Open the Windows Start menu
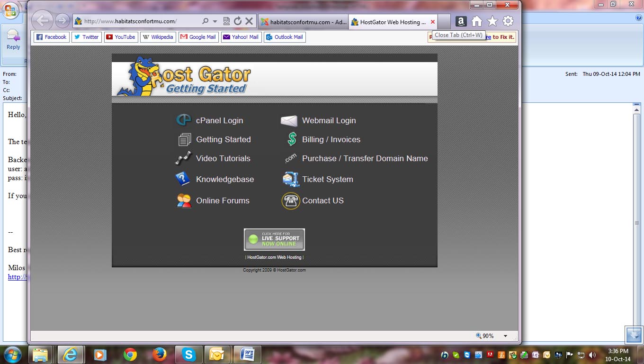The height and width of the screenshot is (364, 644). click(12, 355)
